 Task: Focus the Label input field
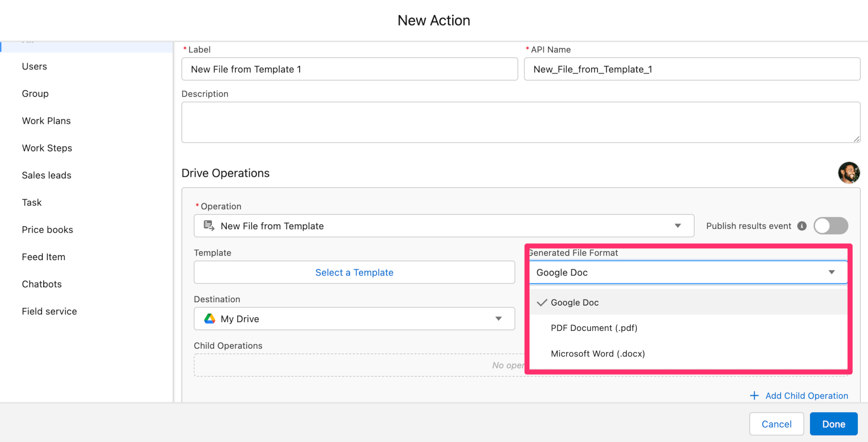350,69
